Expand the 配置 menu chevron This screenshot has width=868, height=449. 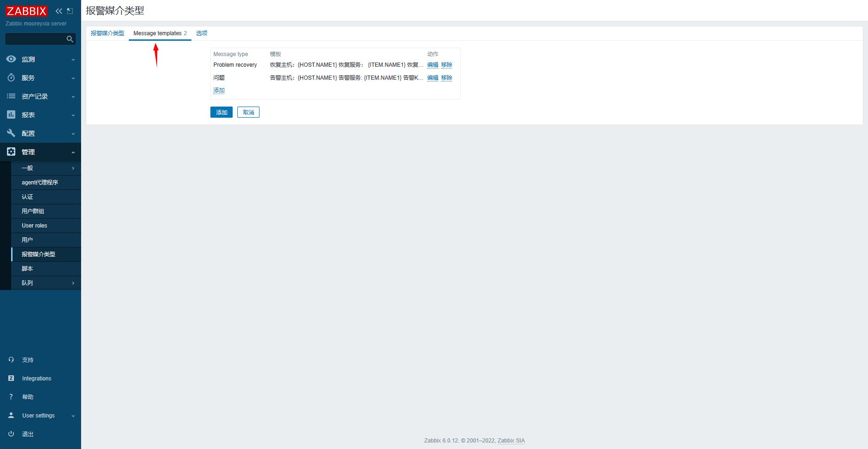[73, 134]
